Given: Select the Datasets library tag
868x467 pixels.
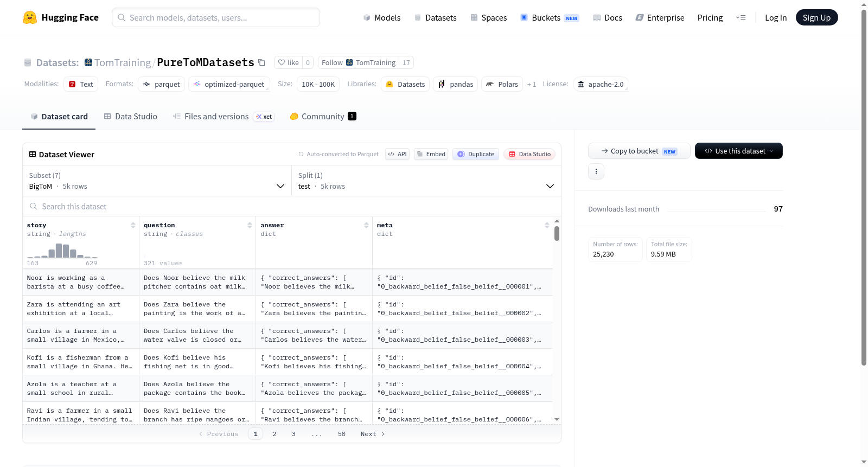Looking at the screenshot, I should (405, 84).
